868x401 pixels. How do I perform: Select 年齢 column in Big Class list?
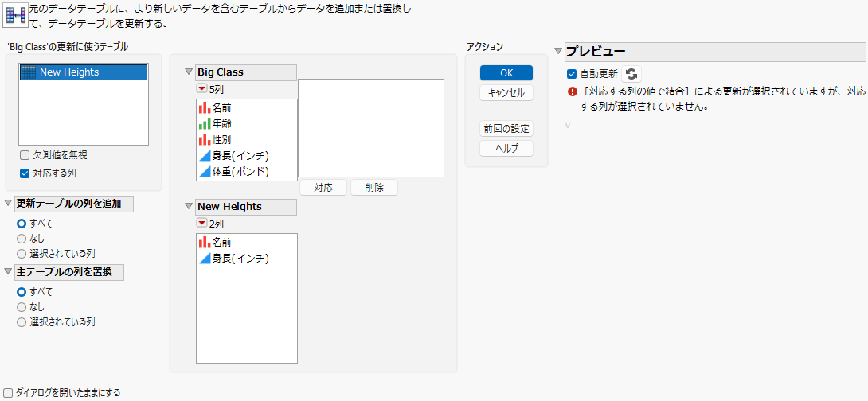pos(246,124)
